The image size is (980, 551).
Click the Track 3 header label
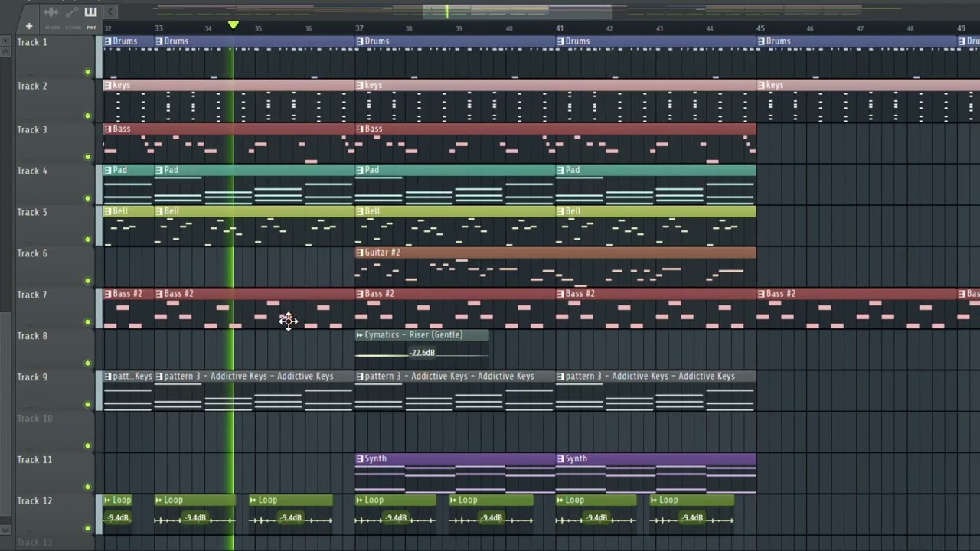[x=32, y=129]
